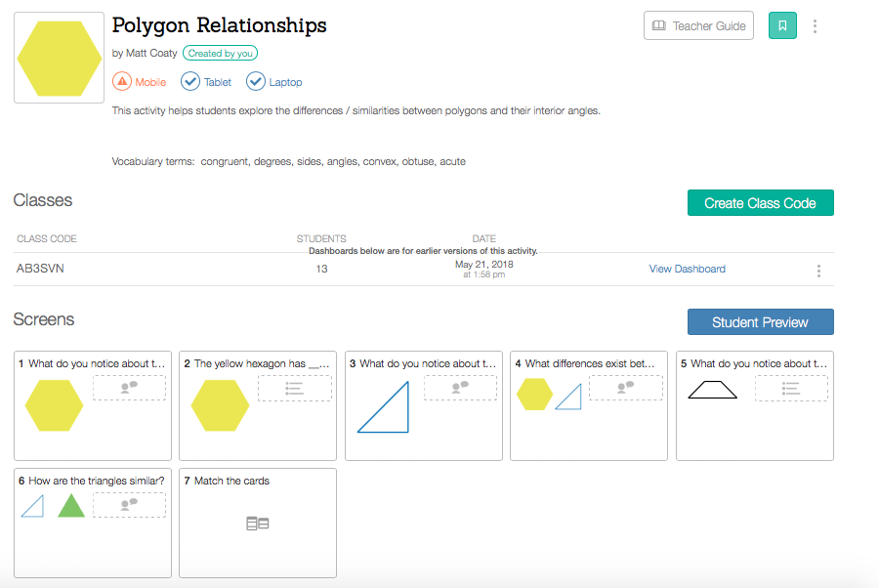Select screen 5 with the trapezoid
This screenshot has height=588, width=879.
754,405
